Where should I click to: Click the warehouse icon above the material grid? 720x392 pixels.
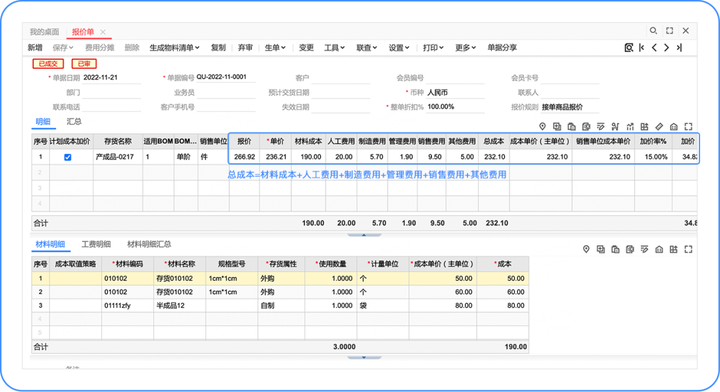(659, 249)
